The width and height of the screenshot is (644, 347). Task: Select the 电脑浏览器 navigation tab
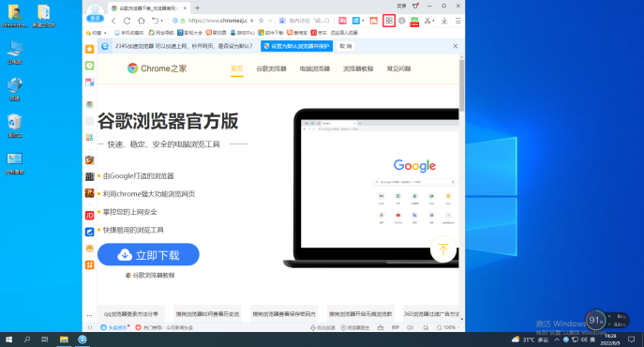pyautogui.click(x=315, y=68)
